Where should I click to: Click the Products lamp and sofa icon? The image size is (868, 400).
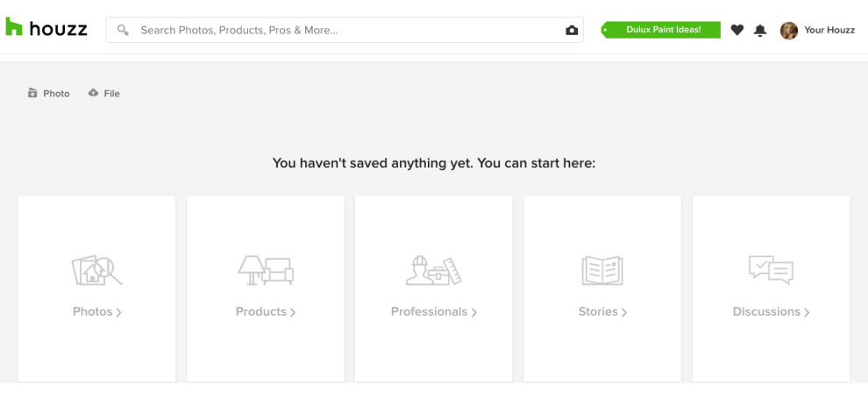(x=266, y=270)
